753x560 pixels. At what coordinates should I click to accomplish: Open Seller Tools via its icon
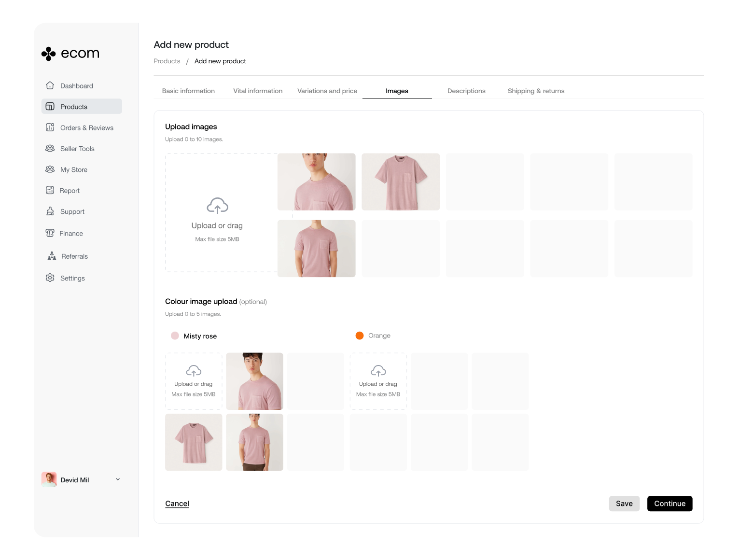[50, 148]
